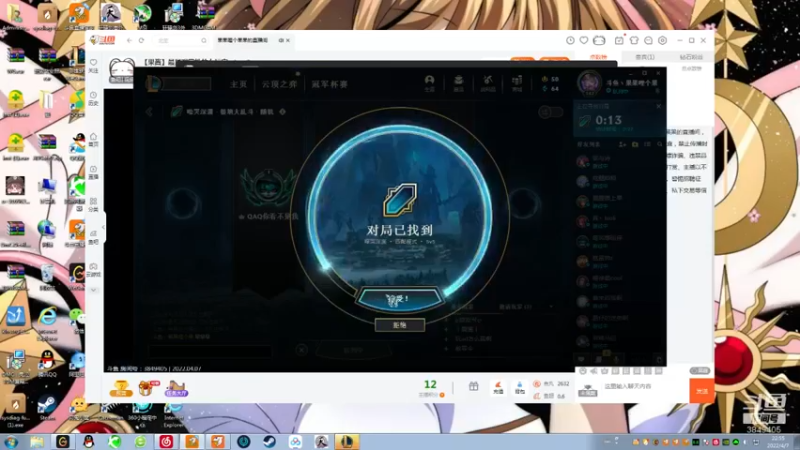Open the TV channel icon in title bar
Screen dimensions: 800x450
[599, 40]
